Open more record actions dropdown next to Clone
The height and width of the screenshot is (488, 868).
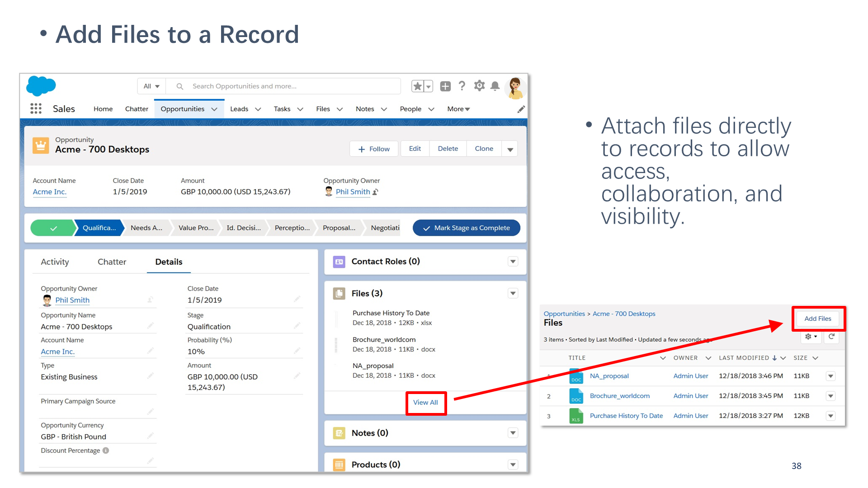pyautogui.click(x=510, y=149)
